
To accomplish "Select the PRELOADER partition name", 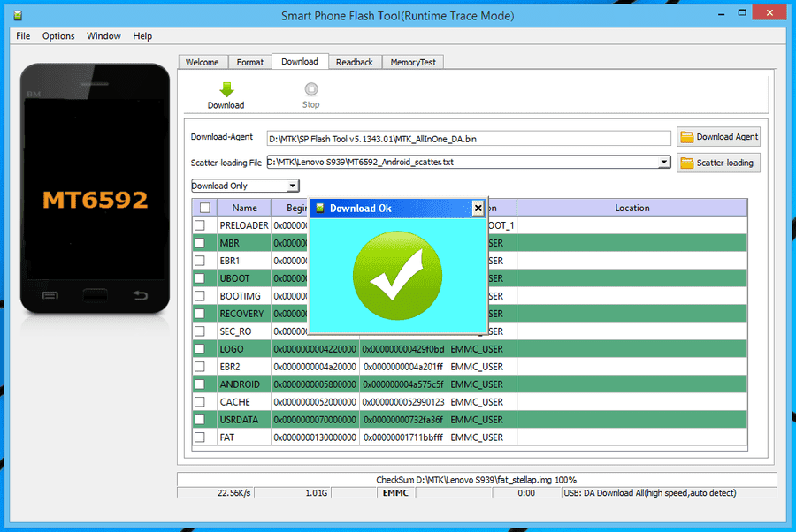I will click(244, 225).
